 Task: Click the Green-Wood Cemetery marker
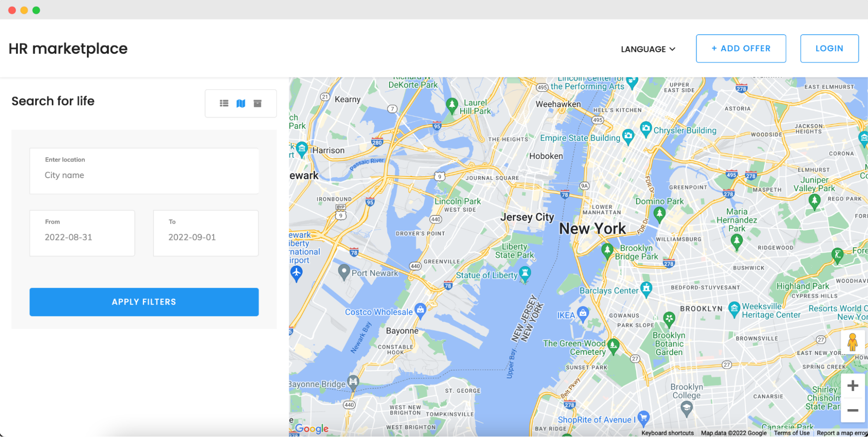[613, 346]
